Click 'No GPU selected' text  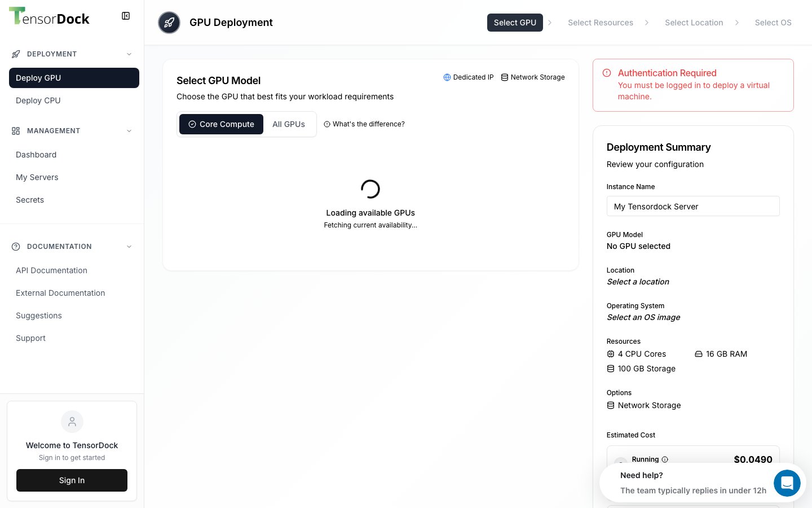click(x=638, y=246)
